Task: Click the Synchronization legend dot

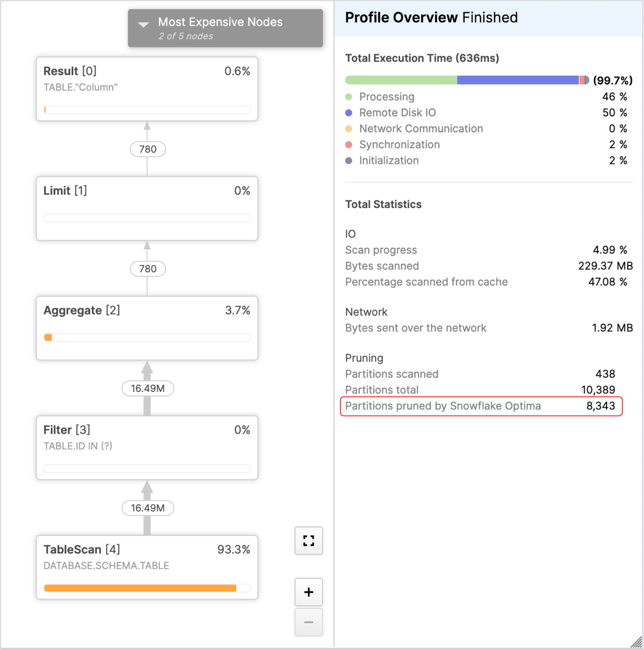Action: click(x=348, y=144)
